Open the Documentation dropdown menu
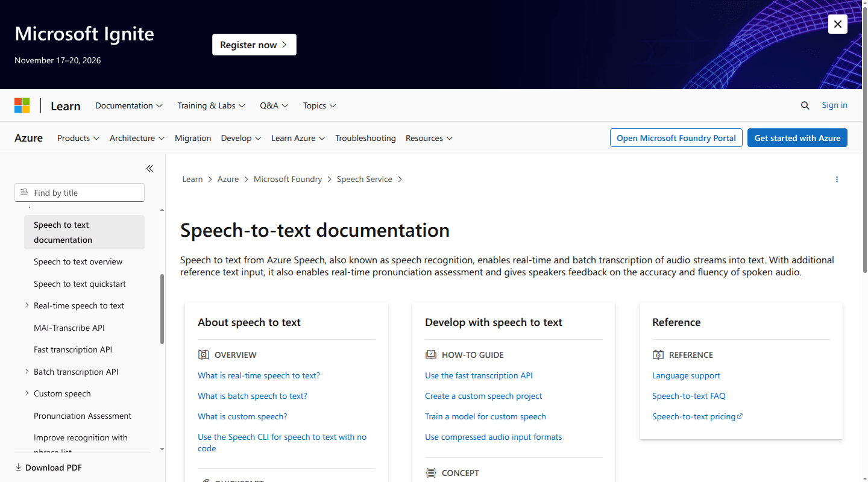This screenshot has height=482, width=868. pyautogui.click(x=129, y=105)
